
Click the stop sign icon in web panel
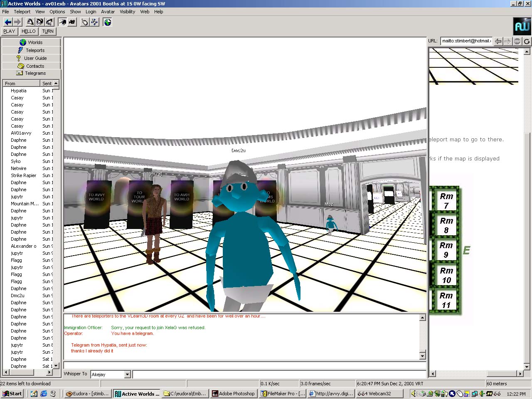[517, 41]
